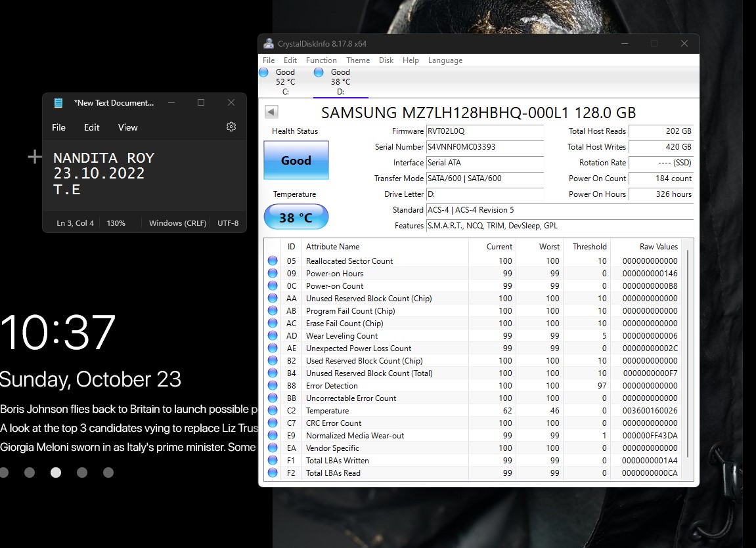Click Power On Hours value 326 hours

(x=661, y=194)
